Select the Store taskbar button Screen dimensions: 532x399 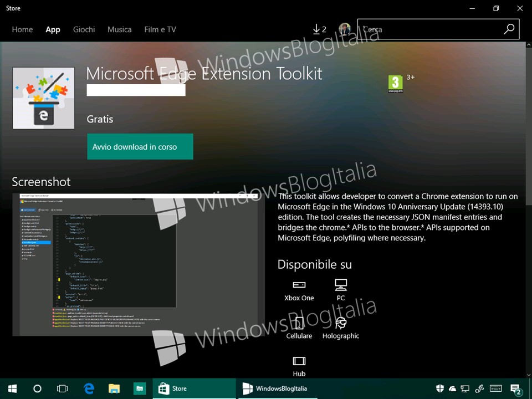194,388
